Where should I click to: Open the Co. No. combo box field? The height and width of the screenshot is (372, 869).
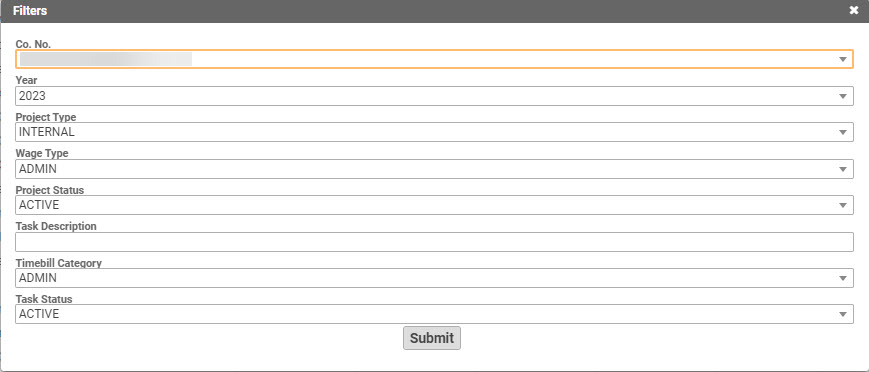(434, 59)
